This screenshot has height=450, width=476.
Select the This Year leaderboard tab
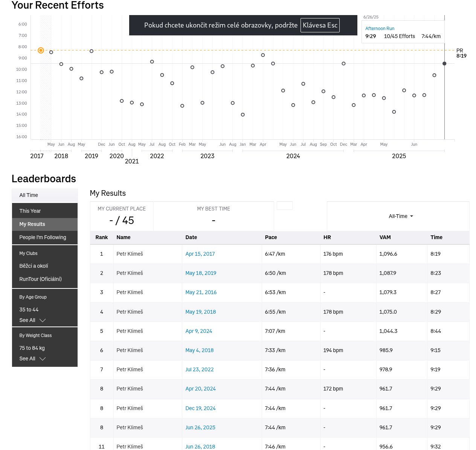(x=45, y=211)
